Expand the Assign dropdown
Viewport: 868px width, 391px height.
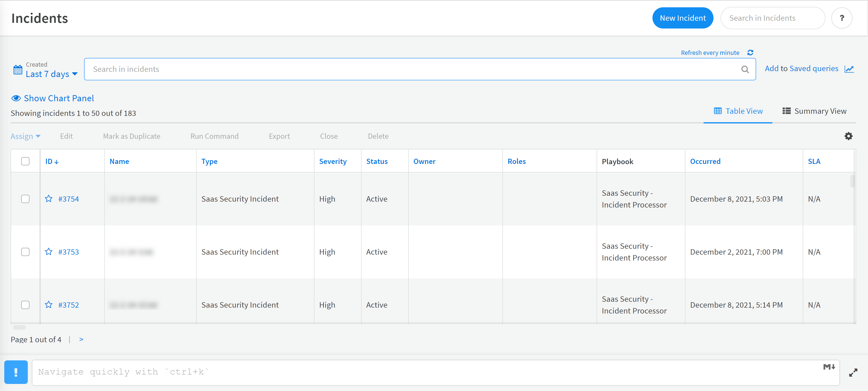pos(25,136)
